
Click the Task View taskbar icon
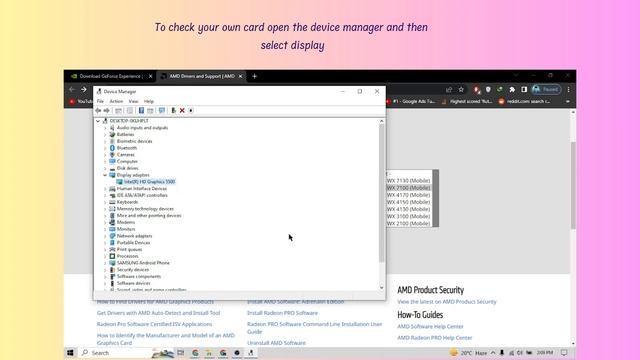[x=180, y=353]
